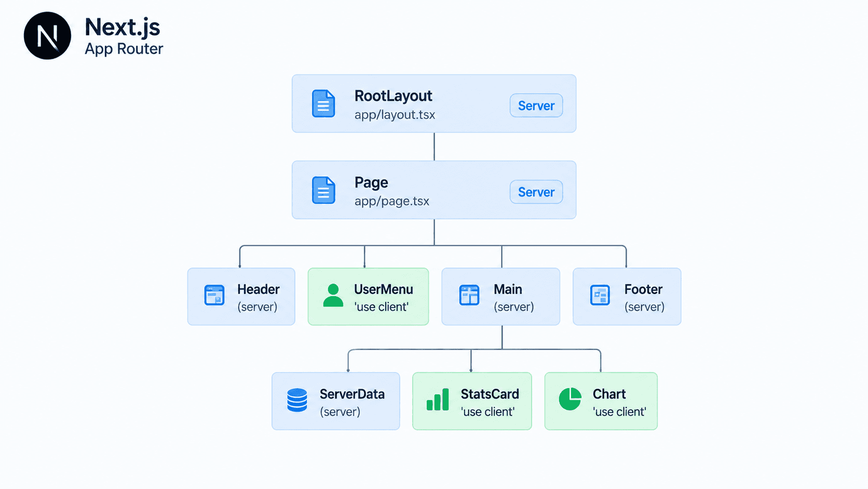Click the Main layout grid icon

tap(469, 295)
